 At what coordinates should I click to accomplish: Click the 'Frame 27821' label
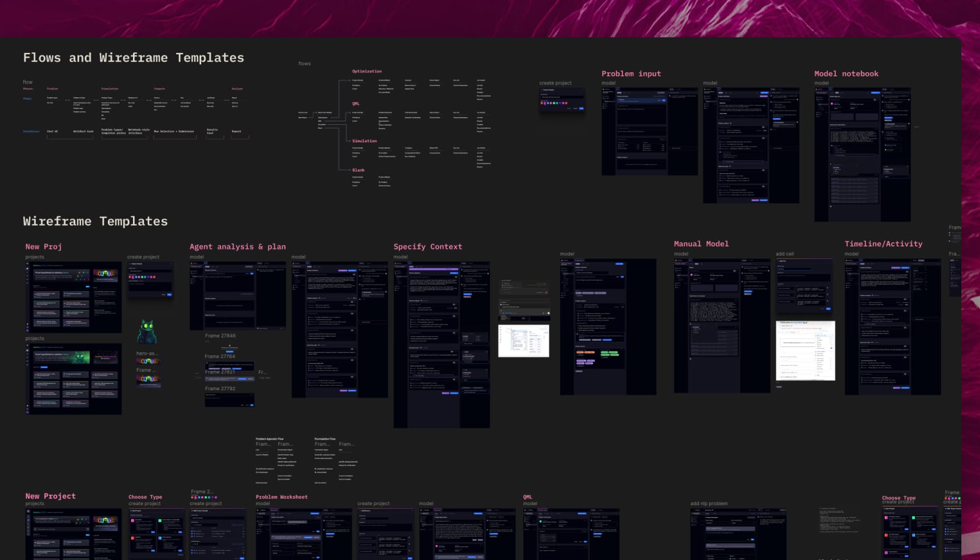(220, 372)
